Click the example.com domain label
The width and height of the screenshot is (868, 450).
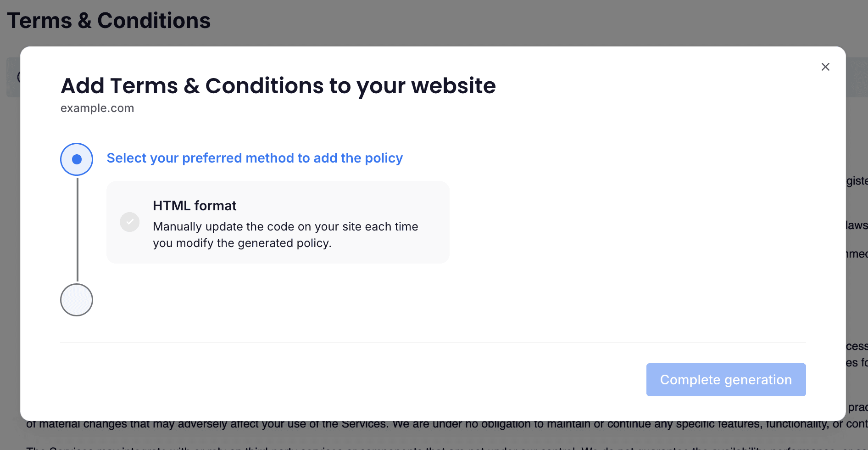point(97,108)
